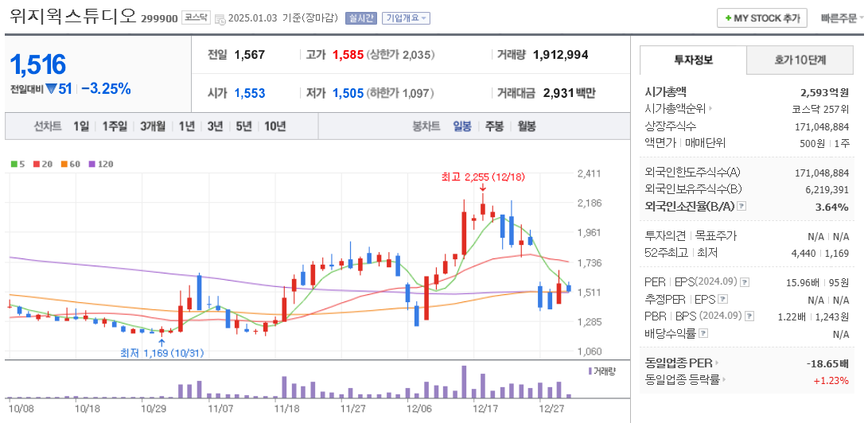Select the 주봉 weekly candle chart

tap(494, 126)
